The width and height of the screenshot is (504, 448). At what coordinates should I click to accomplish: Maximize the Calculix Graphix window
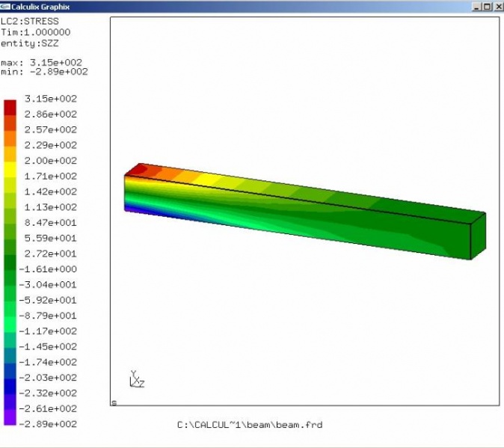coord(487,6)
